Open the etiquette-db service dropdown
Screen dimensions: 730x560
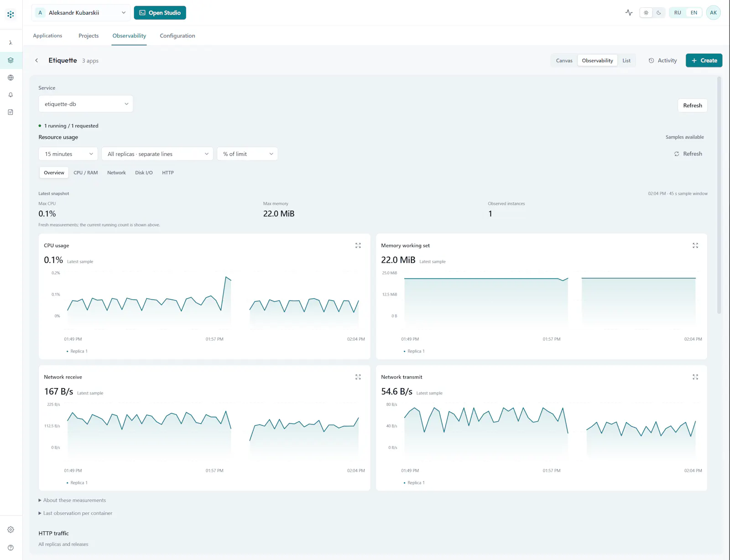click(86, 104)
